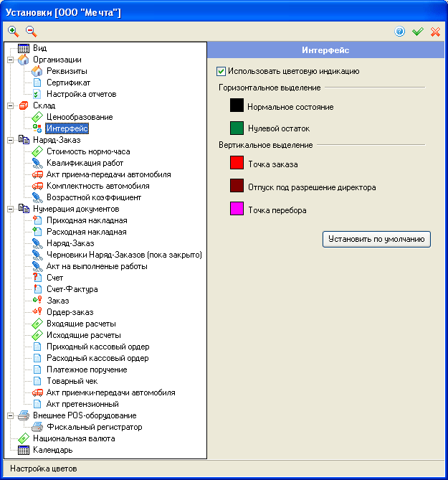The height and width of the screenshot is (480, 448).
Task: Select Вид in the settings tree
Action: [39, 48]
